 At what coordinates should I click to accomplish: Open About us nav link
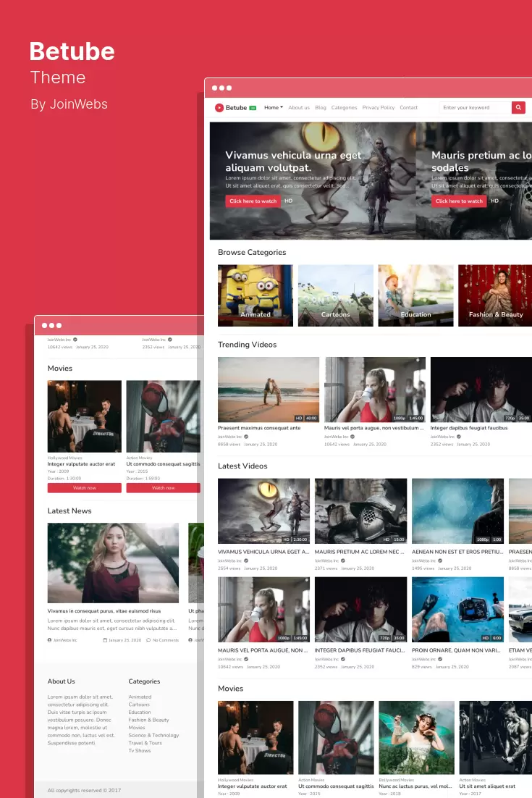coord(298,108)
